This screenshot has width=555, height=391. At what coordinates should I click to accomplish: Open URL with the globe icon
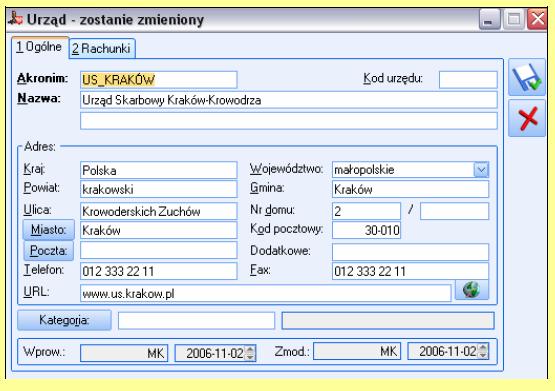(x=471, y=290)
